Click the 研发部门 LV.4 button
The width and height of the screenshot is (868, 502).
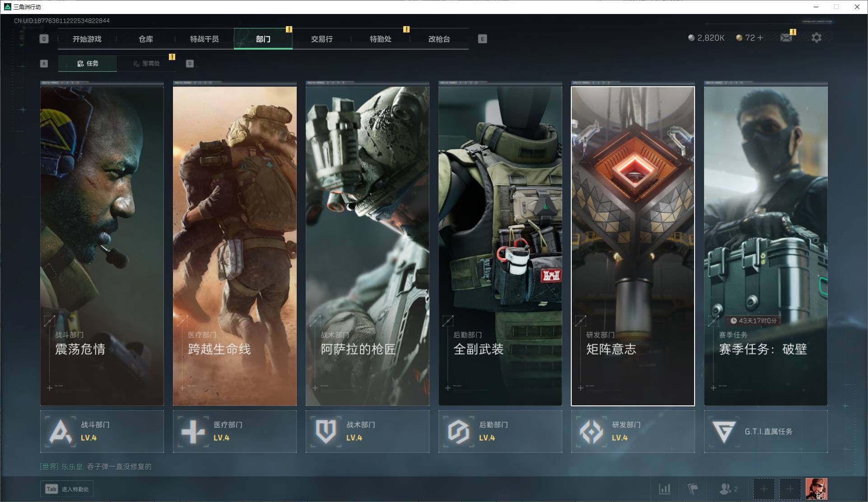[633, 432]
